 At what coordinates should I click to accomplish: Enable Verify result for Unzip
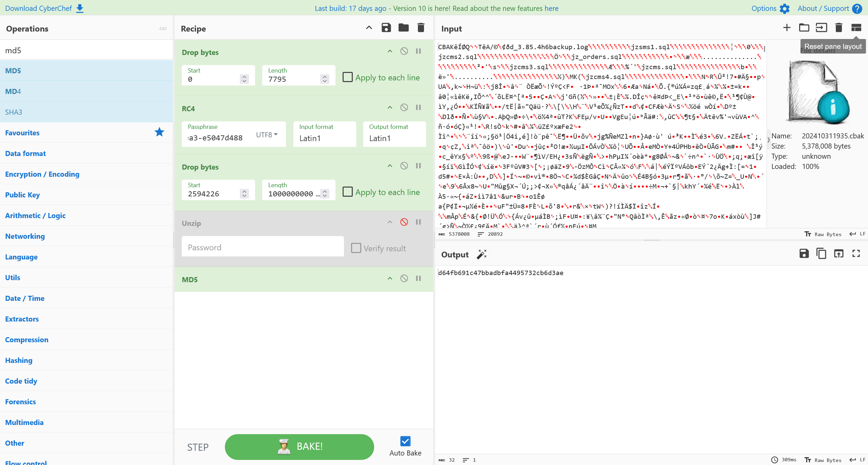(356, 248)
